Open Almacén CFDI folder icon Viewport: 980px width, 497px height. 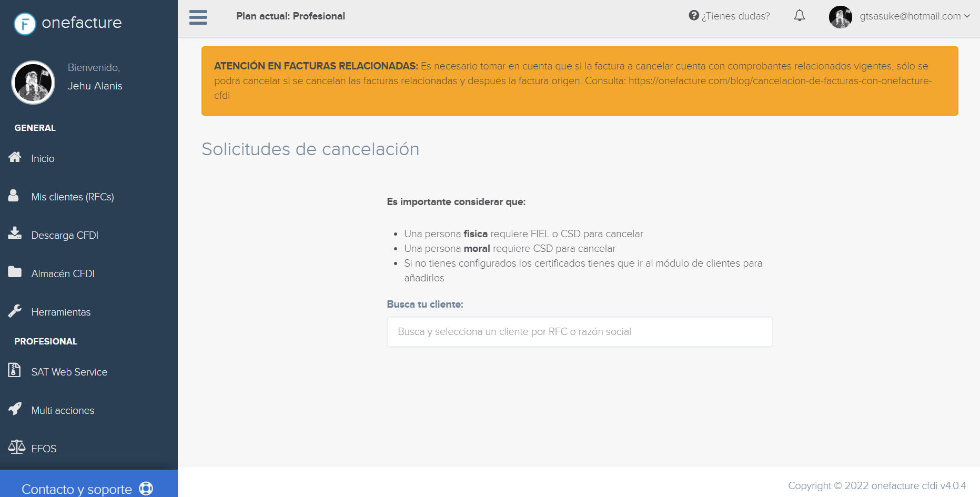coord(15,272)
